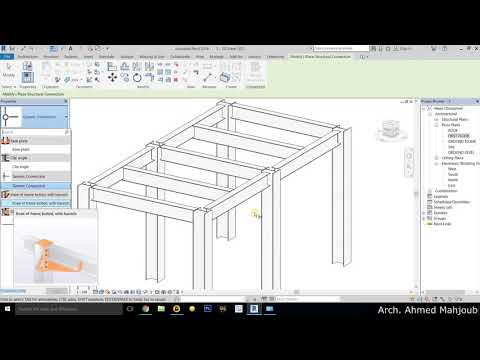This screenshot has width=480, height=360.
Task: Choose highlighted Generic Connection type
Action: [36, 186]
